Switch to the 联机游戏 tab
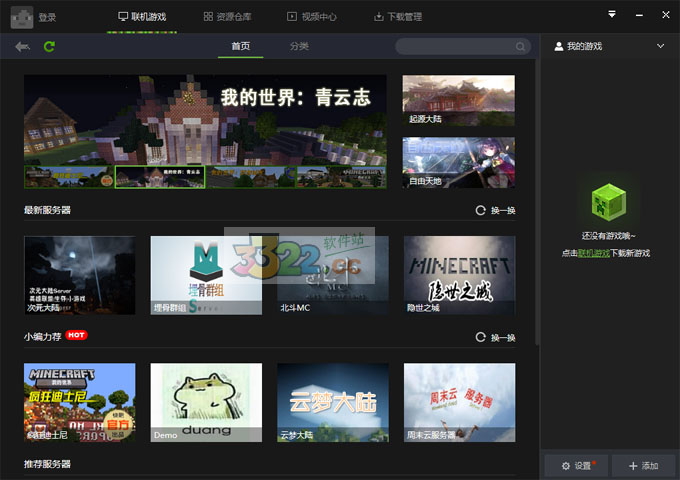680x480 pixels. (142, 17)
